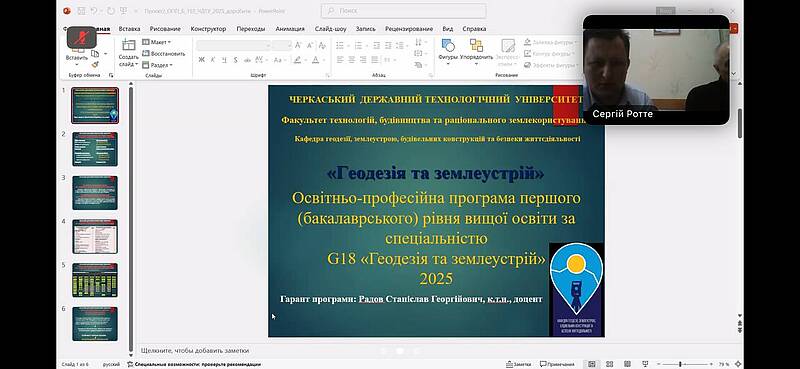Click the align text vertical icon
Viewport: 800px width, 369px height.
point(419,54)
